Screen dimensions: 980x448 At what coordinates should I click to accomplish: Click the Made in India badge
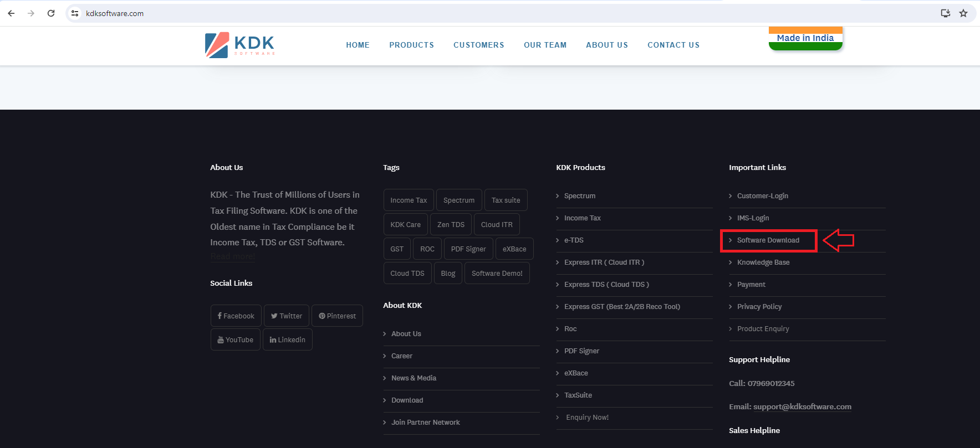(805, 38)
